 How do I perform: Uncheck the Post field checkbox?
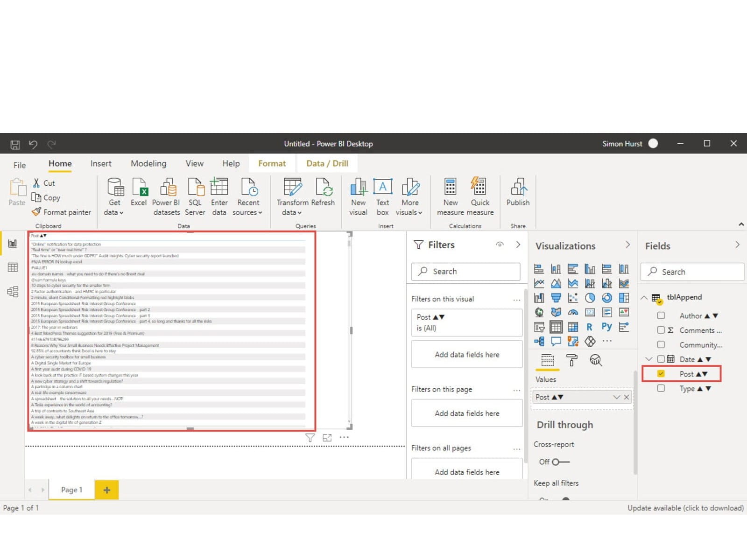point(661,374)
